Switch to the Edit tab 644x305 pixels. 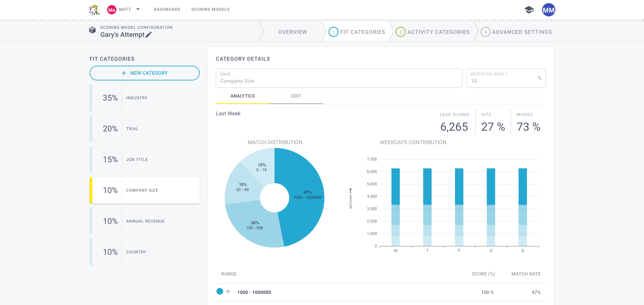(296, 96)
